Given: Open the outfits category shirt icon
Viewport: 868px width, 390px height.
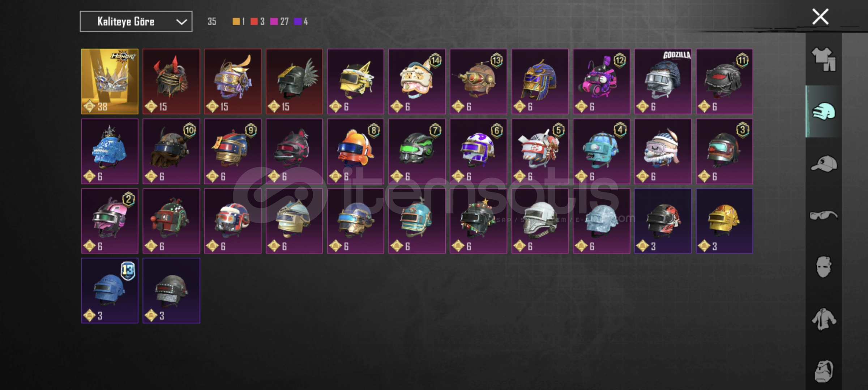Looking at the screenshot, I should pyautogui.click(x=824, y=60).
